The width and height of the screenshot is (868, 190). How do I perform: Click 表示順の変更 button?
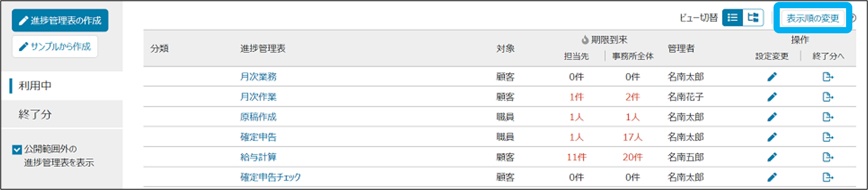(x=812, y=18)
